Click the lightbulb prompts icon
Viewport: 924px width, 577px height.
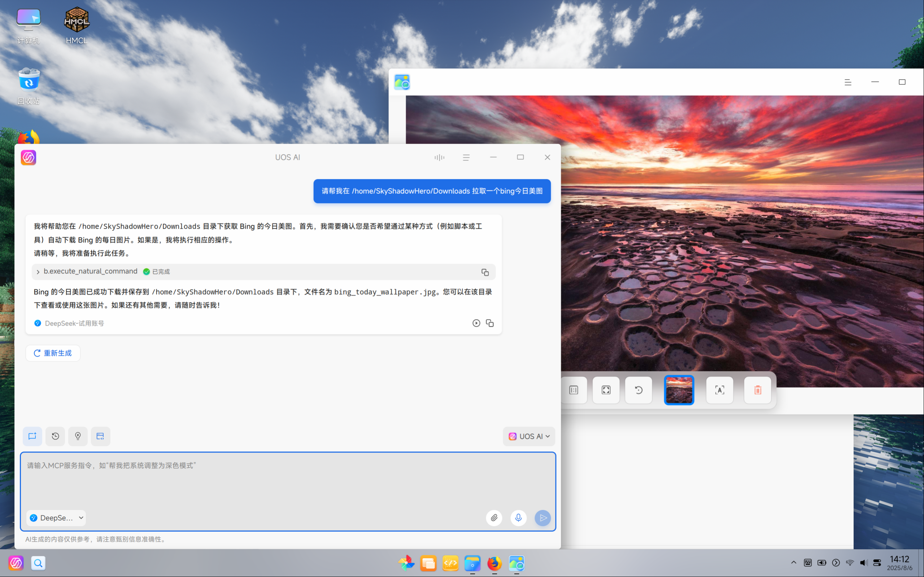[x=78, y=436]
